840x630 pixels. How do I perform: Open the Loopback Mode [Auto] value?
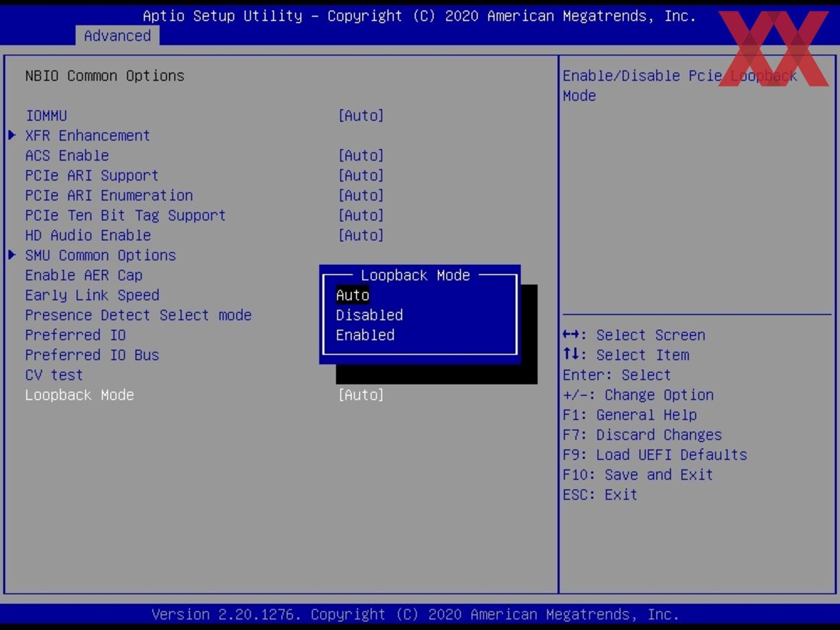coord(361,395)
